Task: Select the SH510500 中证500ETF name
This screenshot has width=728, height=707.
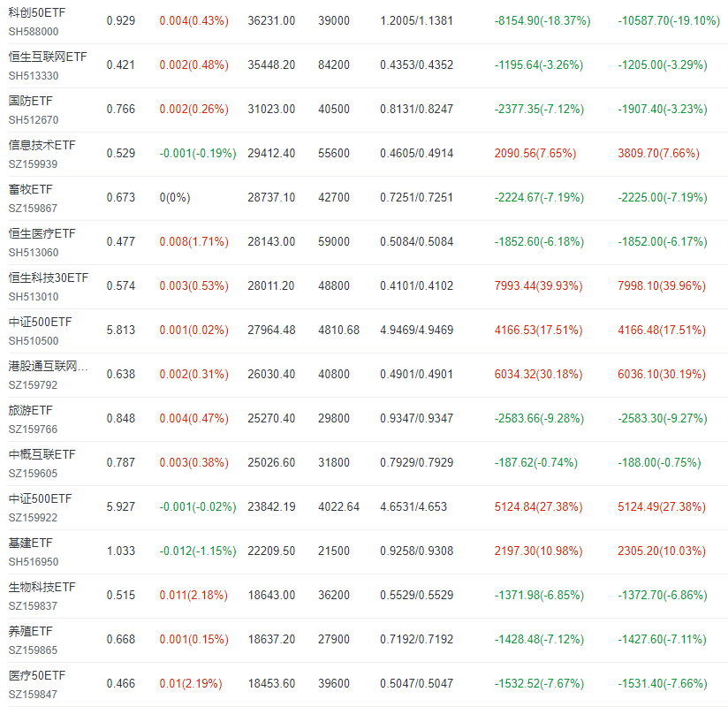Action: click(40, 322)
